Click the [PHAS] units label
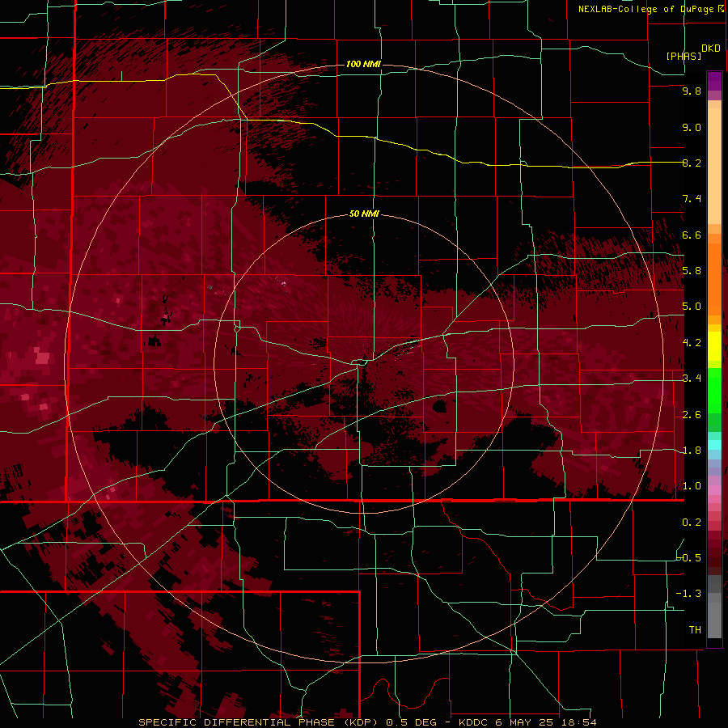Image resolution: width=728 pixels, height=728 pixels. click(684, 56)
